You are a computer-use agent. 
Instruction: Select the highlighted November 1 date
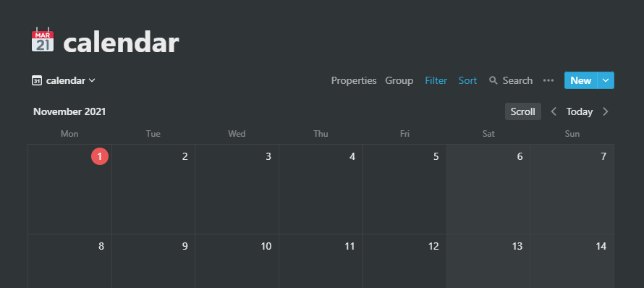99,156
